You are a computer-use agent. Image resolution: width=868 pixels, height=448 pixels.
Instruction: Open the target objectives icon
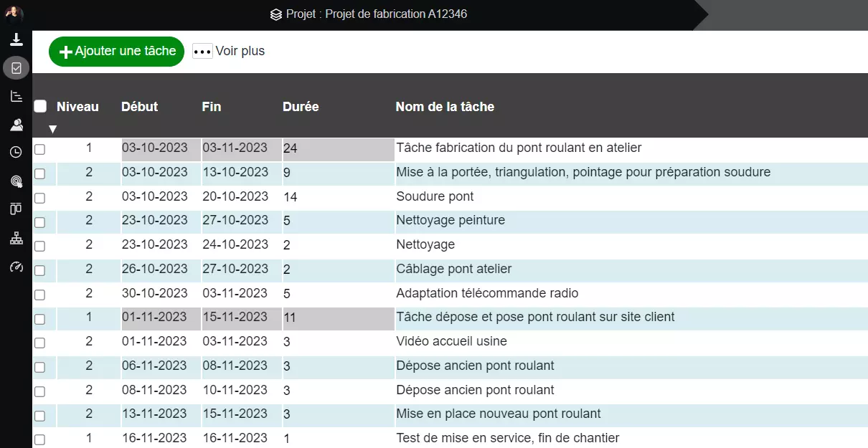coord(16,181)
